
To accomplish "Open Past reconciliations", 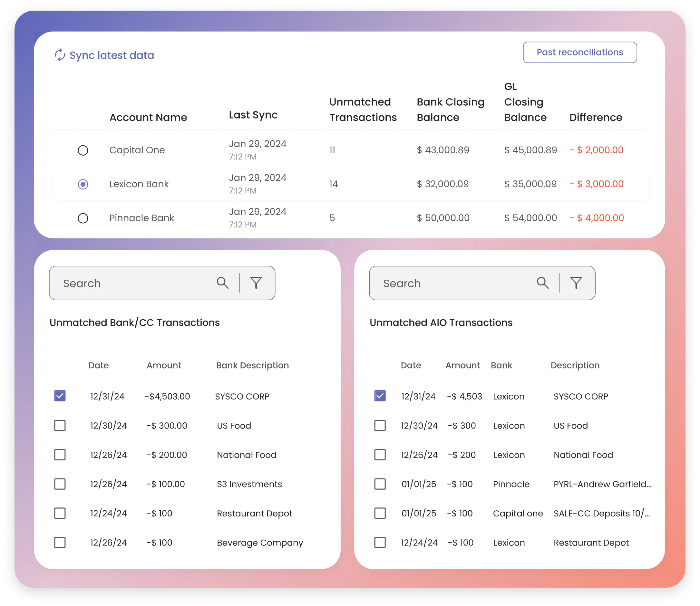I will click(x=579, y=53).
